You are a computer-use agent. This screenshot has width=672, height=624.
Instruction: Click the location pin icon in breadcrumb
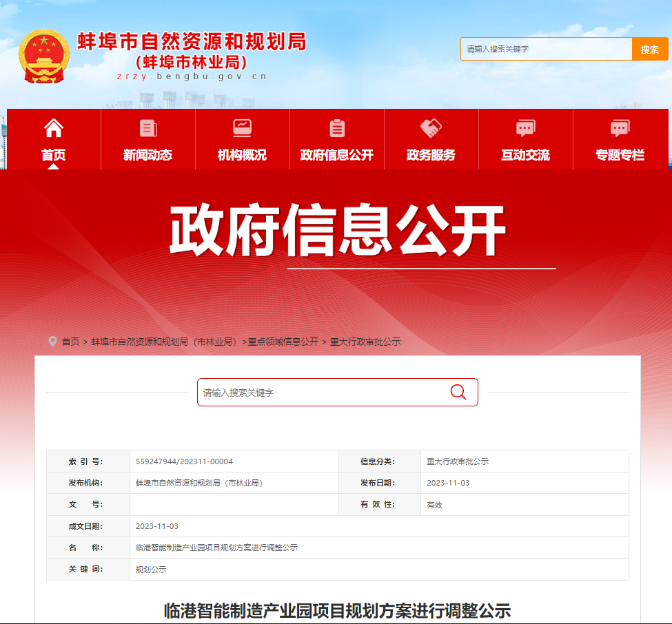coord(52,342)
